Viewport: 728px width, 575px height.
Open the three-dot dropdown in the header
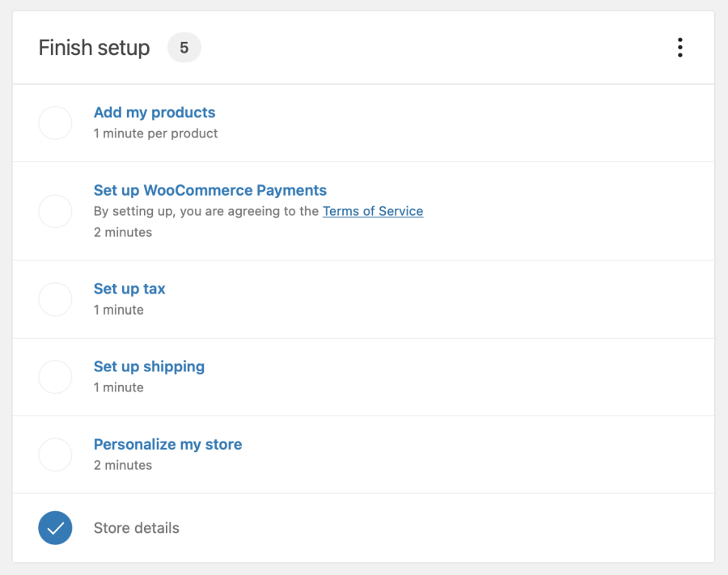coord(680,48)
